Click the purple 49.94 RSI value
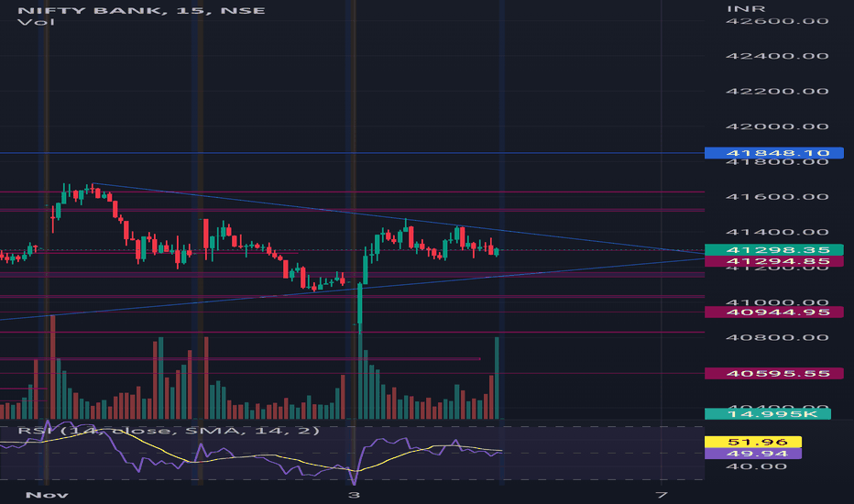The width and height of the screenshot is (854, 504). click(753, 454)
